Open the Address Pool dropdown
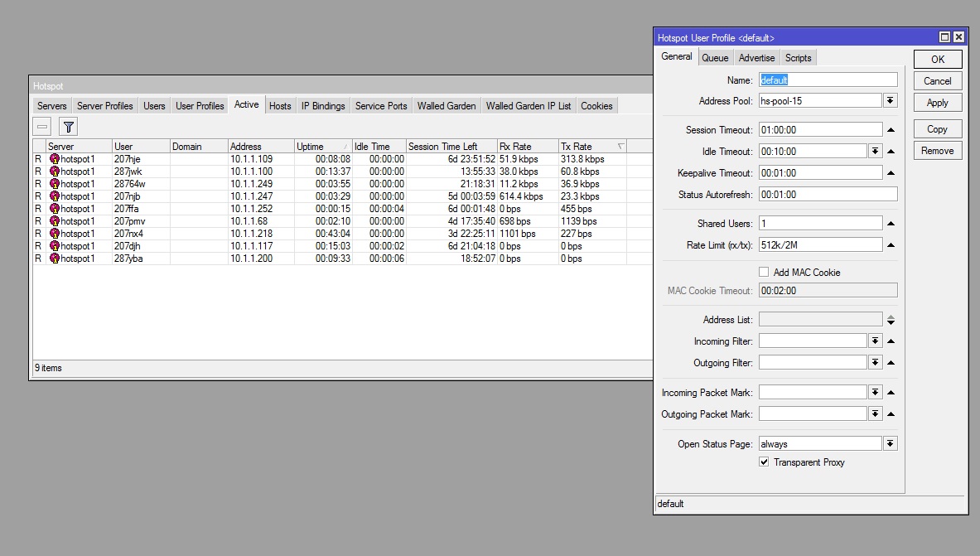Viewport: 980px width, 556px height. click(891, 100)
